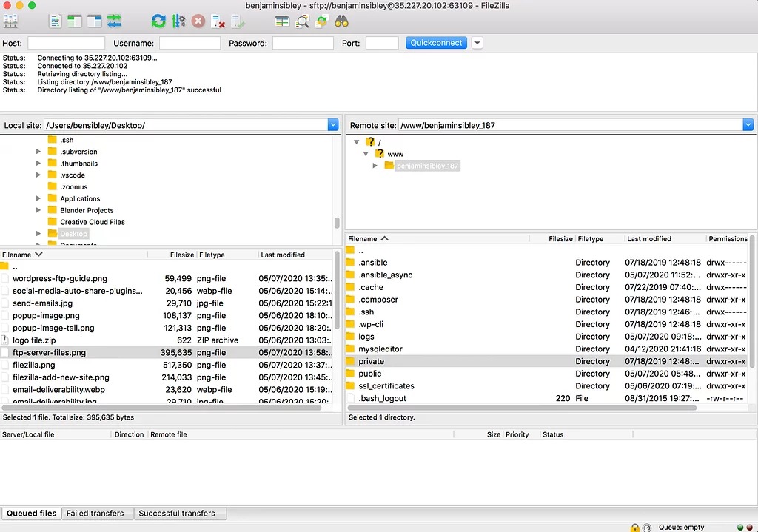Cancel the current operation
758x532 pixels.
[x=198, y=21]
